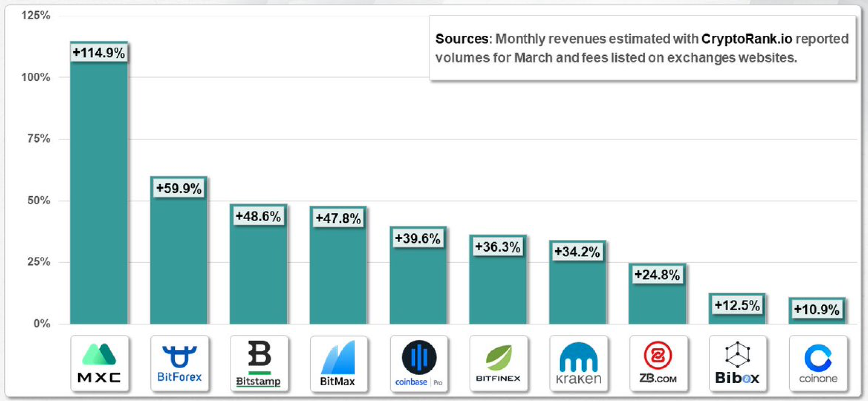Screen dimensions: 868x401
Task: Click CryptoRank.io in the sources note
Action: (746, 39)
